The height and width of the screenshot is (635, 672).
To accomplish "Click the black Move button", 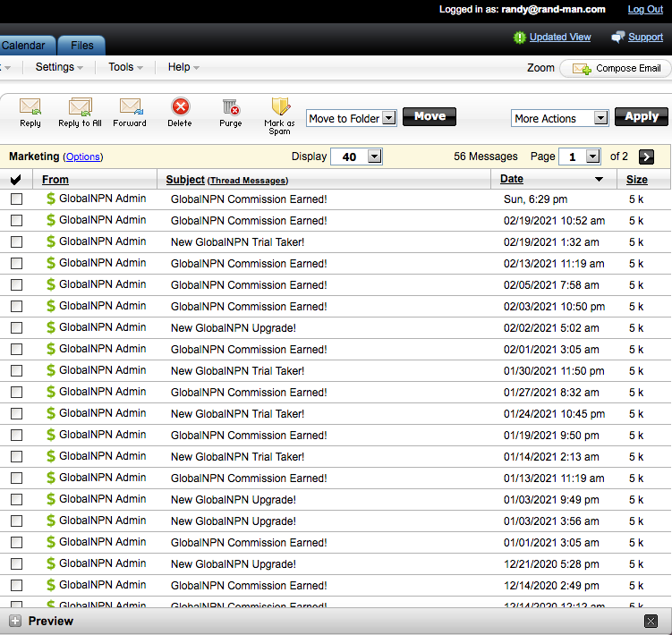I will point(430,116).
